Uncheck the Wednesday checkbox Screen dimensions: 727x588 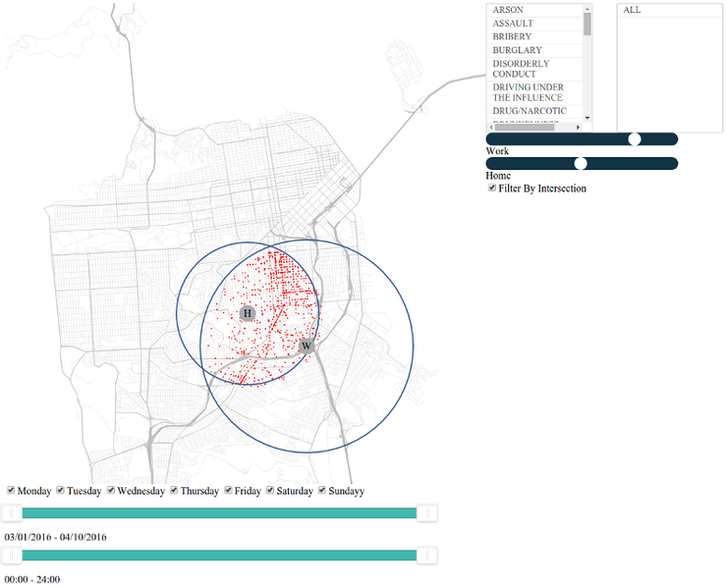click(111, 490)
